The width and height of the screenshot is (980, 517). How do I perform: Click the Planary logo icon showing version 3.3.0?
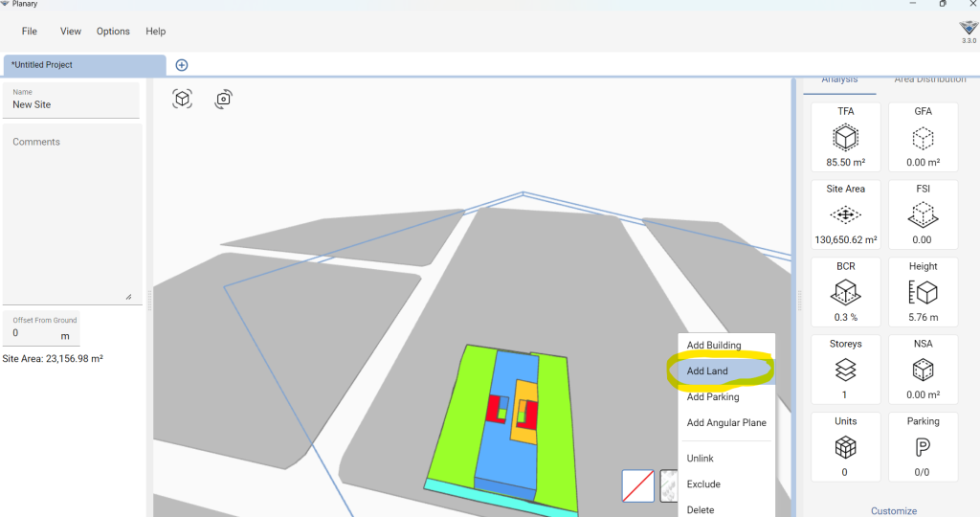point(969,29)
